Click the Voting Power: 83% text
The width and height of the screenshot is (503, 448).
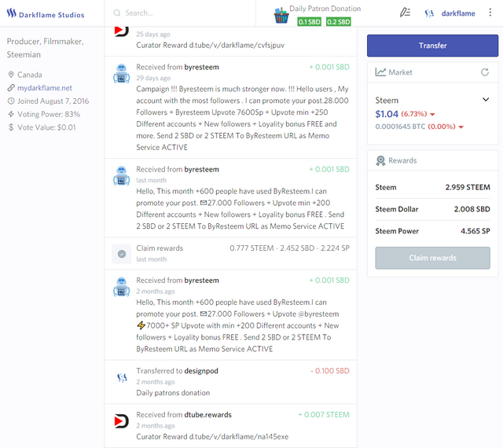point(49,114)
